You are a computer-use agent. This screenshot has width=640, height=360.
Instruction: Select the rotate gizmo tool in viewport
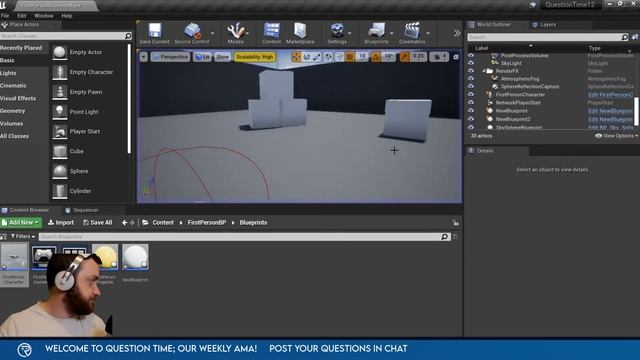click(x=307, y=57)
